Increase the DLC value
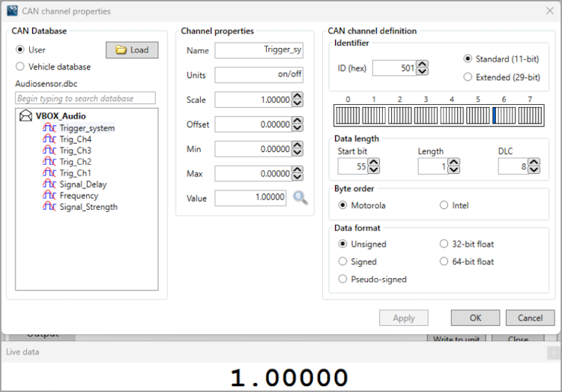 click(x=534, y=163)
